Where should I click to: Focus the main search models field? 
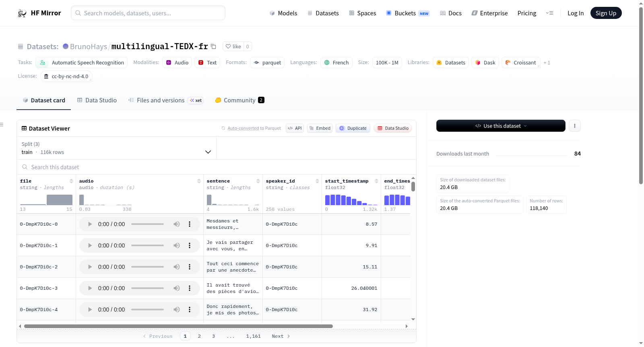coord(148,13)
